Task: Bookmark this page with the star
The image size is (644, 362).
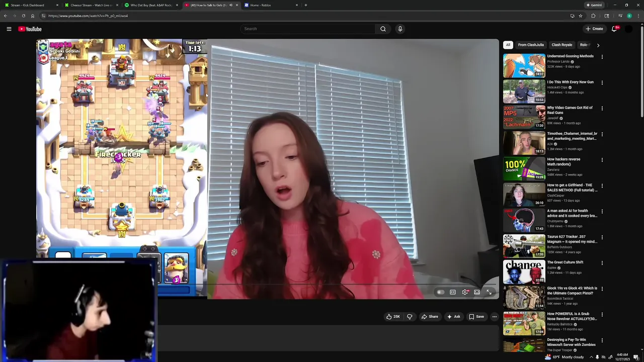Action: point(581,16)
